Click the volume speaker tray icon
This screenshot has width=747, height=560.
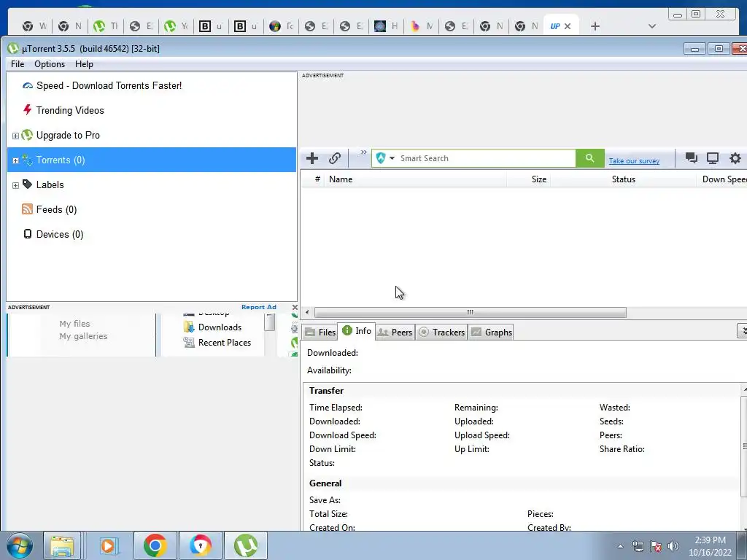673,546
